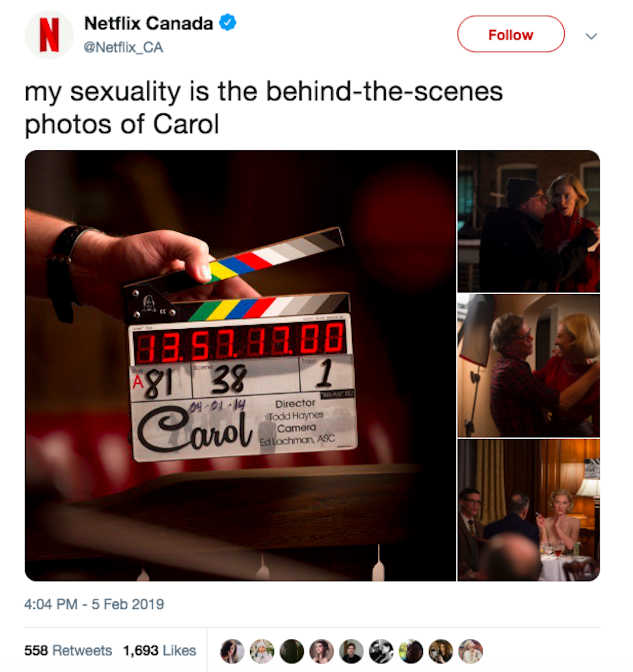Click the second liker avatar
This screenshot has height=672, width=633.
pos(262,651)
